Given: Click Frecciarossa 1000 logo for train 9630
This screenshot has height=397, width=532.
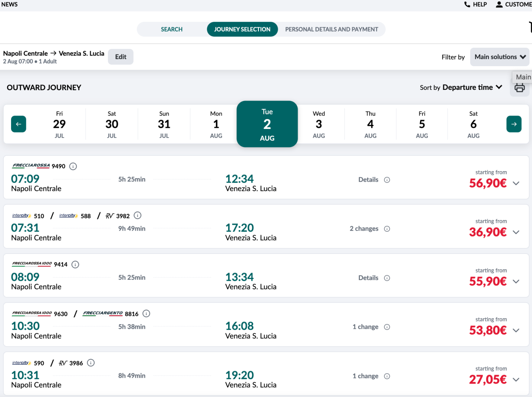Looking at the screenshot, I should (32, 313).
